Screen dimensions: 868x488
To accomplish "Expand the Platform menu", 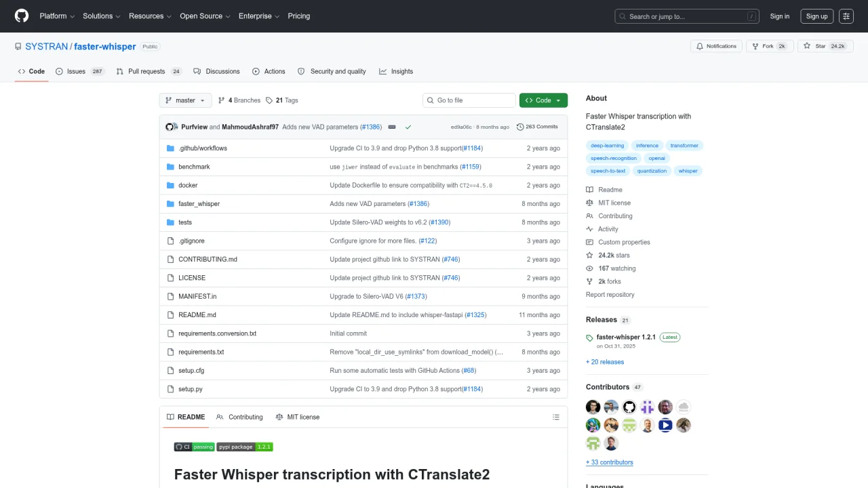I will [57, 16].
